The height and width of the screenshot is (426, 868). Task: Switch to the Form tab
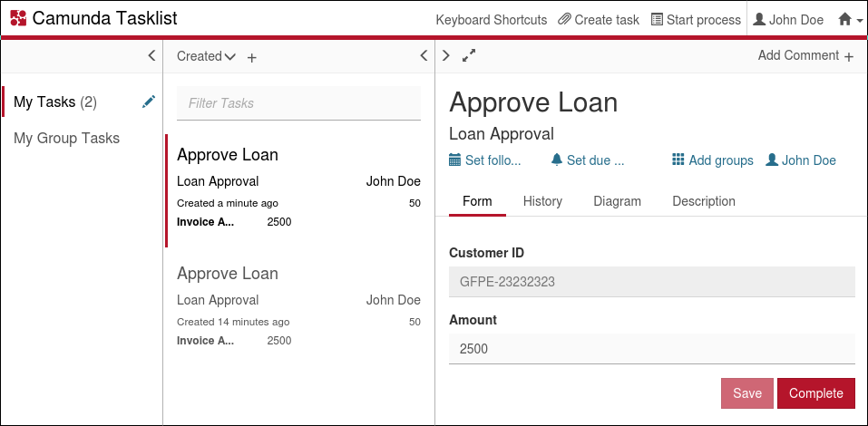coord(477,201)
